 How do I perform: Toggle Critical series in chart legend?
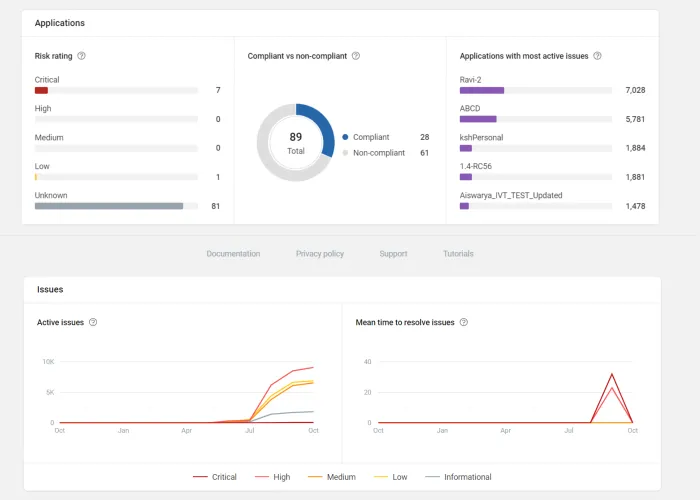coord(214,477)
